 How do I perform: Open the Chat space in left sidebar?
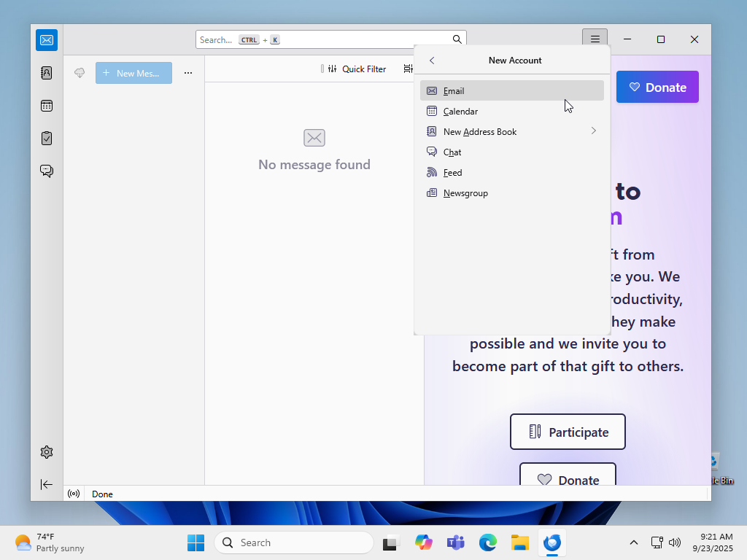47,171
